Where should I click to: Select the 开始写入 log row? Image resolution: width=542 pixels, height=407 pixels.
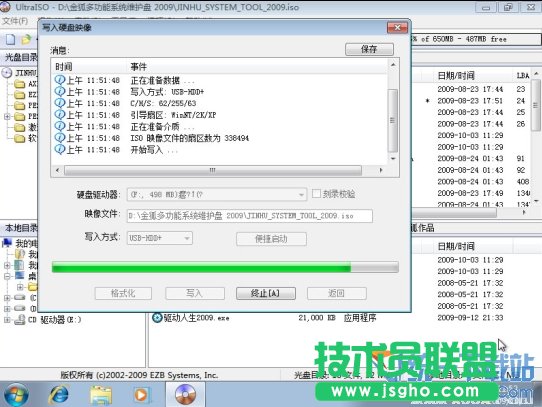click(220, 150)
